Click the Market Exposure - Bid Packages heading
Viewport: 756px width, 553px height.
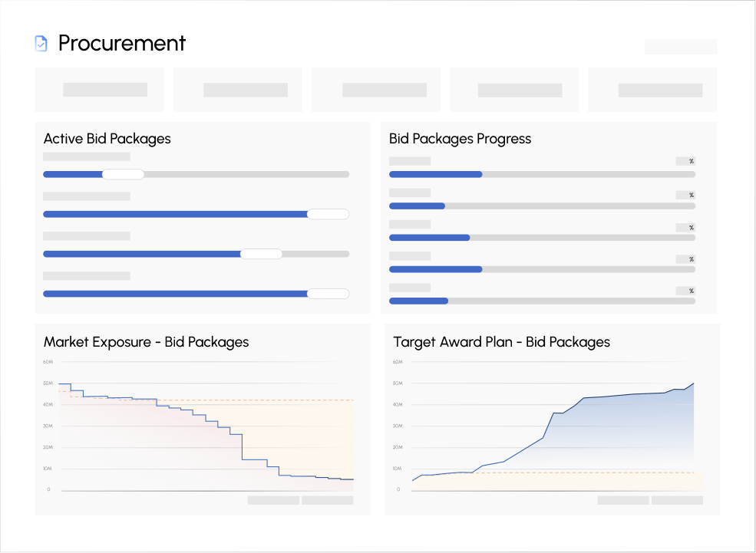[146, 342]
